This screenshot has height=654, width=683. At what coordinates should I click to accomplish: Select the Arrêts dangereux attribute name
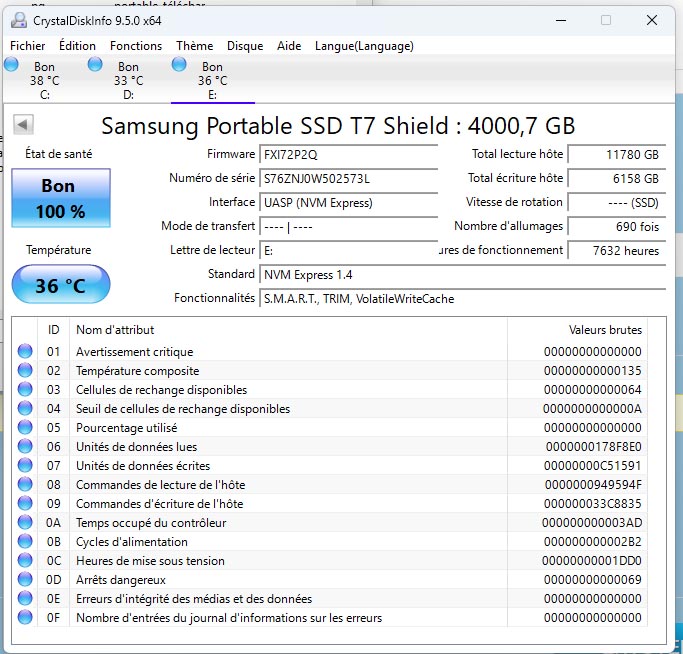[121, 580]
